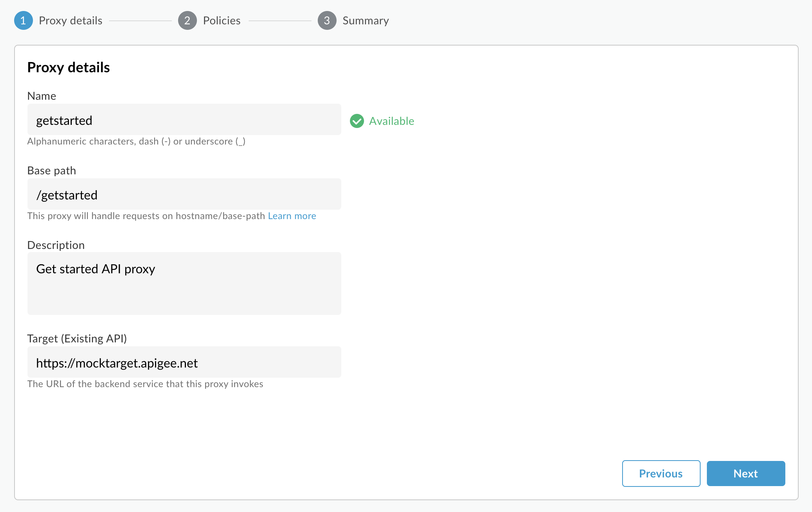Select the Name input field

coord(184,120)
